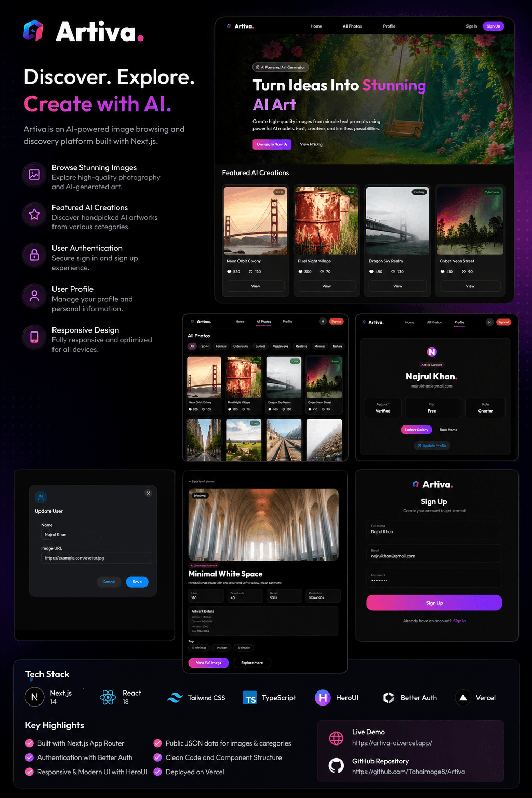Viewport: 532px width, 798px height.
Task: Click the Back Home button on profile
Action: (448, 430)
